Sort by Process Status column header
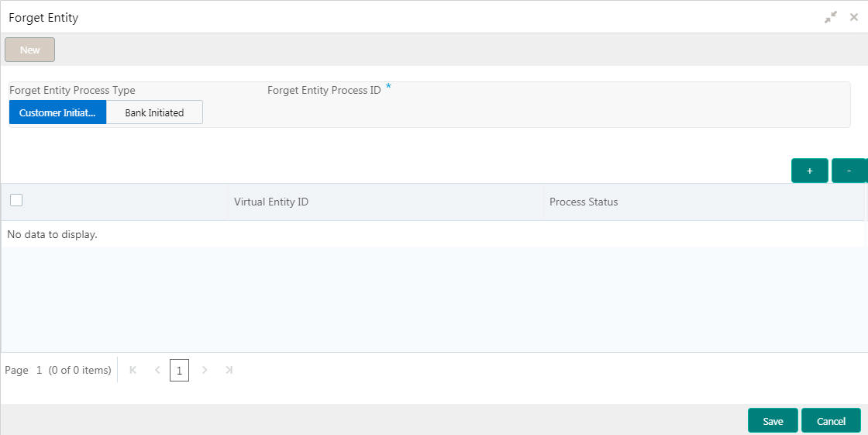 (584, 202)
